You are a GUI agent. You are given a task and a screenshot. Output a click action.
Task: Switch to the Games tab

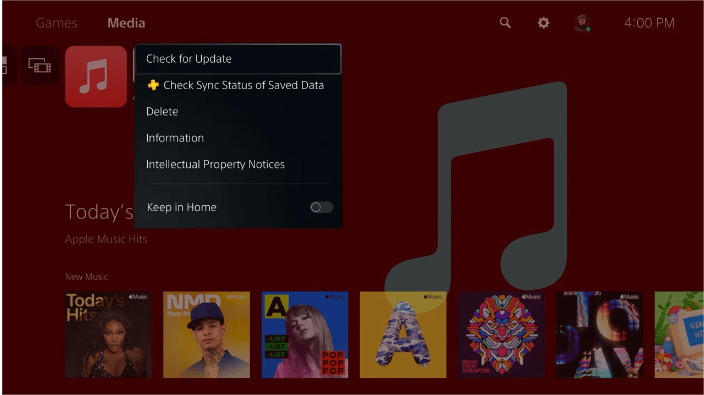(x=57, y=23)
